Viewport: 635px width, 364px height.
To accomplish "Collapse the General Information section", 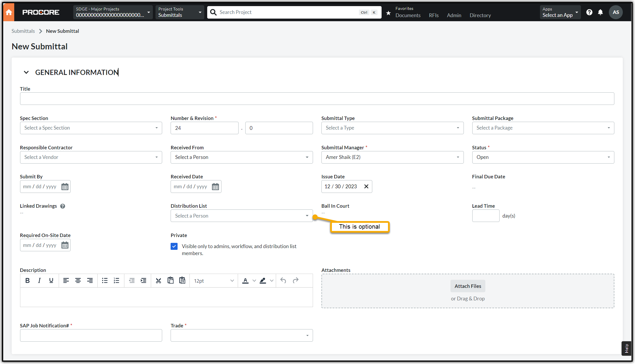I will [26, 72].
